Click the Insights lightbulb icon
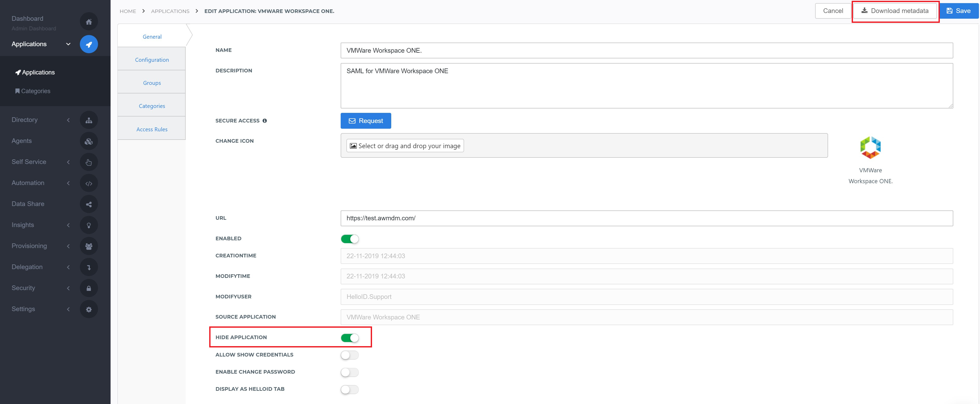The height and width of the screenshot is (404, 980). pos(89,225)
